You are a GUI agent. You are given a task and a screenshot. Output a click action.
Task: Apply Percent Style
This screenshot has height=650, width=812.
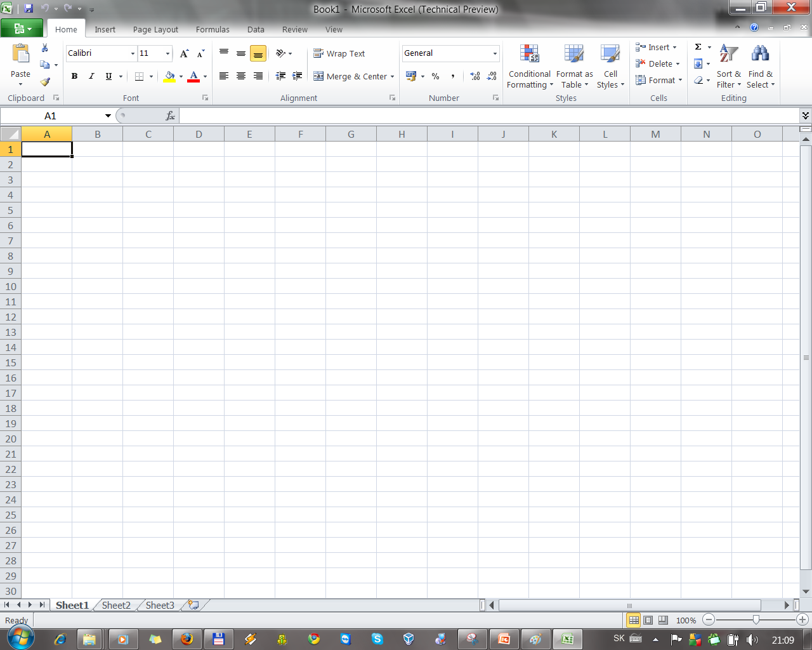[x=436, y=76]
